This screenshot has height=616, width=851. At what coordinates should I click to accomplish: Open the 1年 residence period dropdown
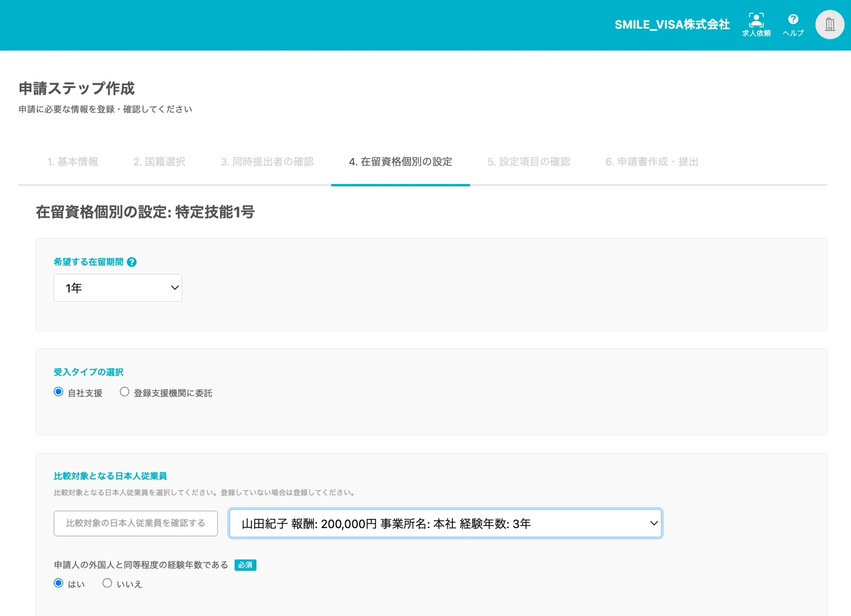click(118, 287)
